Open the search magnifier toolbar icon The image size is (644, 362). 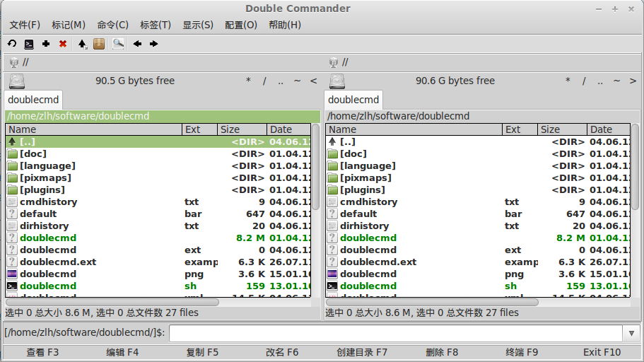(x=118, y=44)
